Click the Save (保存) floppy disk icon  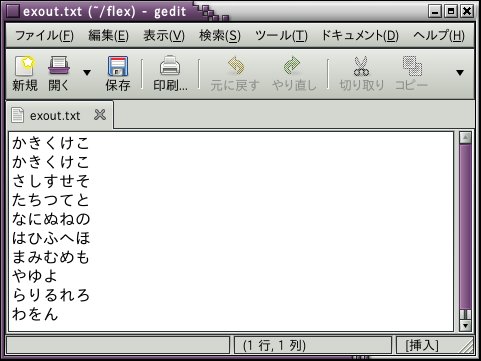pos(118,66)
